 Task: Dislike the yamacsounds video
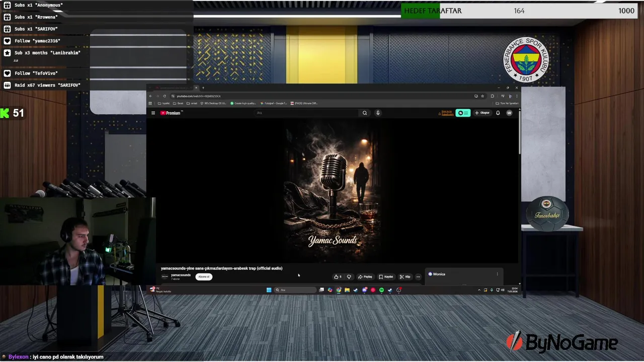[x=349, y=277]
